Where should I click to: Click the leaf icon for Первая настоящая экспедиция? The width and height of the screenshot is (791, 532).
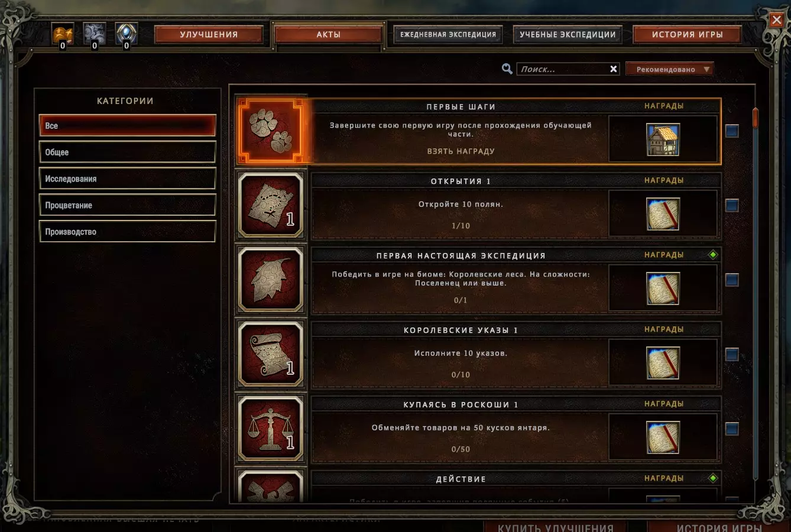click(271, 280)
